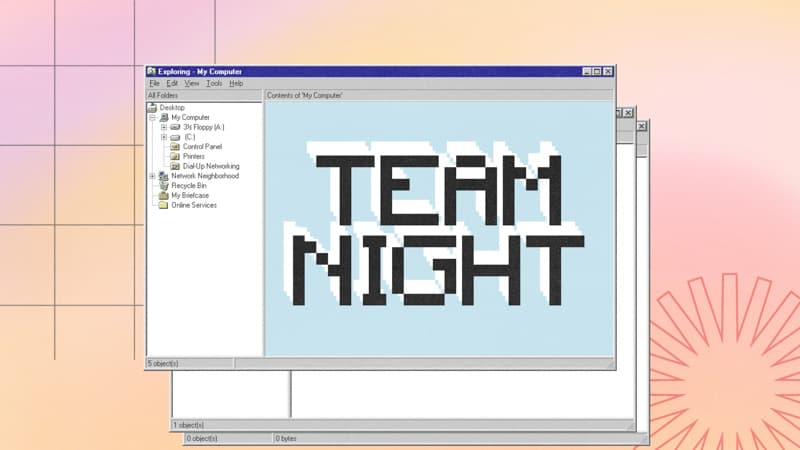Maximize the Exploring - My Computer window

click(x=596, y=72)
